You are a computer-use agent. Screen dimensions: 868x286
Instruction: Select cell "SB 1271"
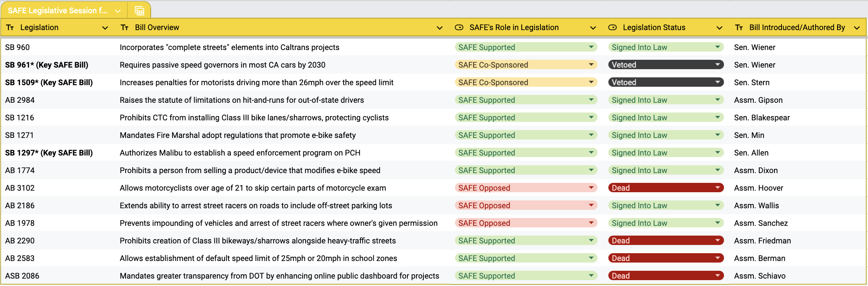(x=58, y=135)
